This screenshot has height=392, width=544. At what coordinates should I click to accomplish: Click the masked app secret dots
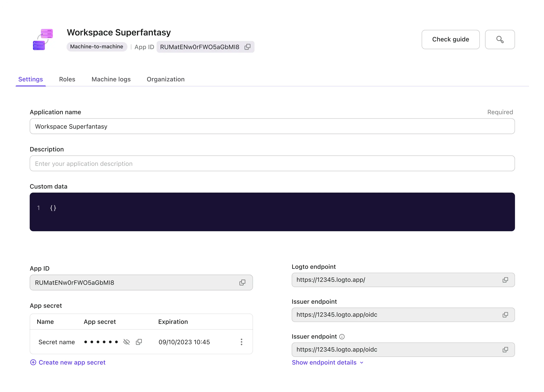point(101,342)
